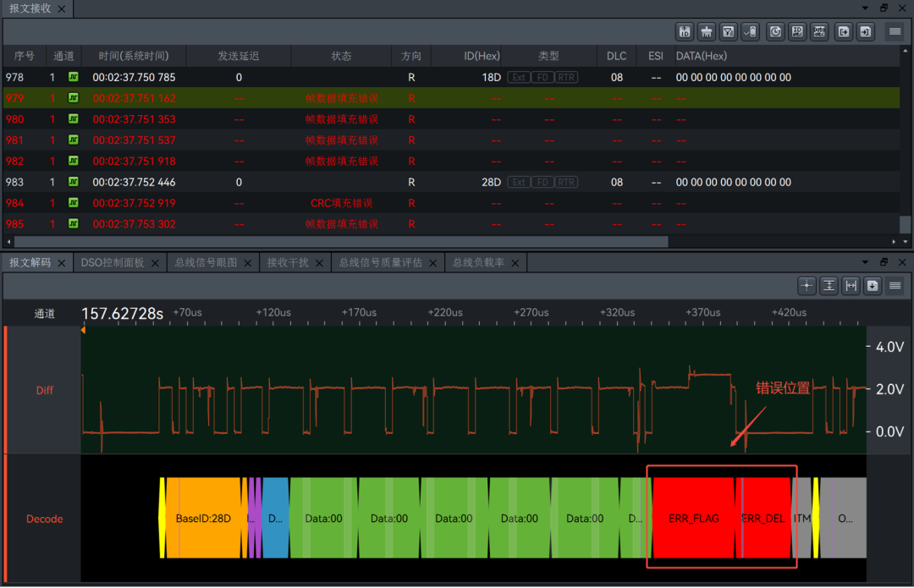Viewport: 914px width, 588px height.
Task: Click the 状态 column header
Action: click(341, 56)
